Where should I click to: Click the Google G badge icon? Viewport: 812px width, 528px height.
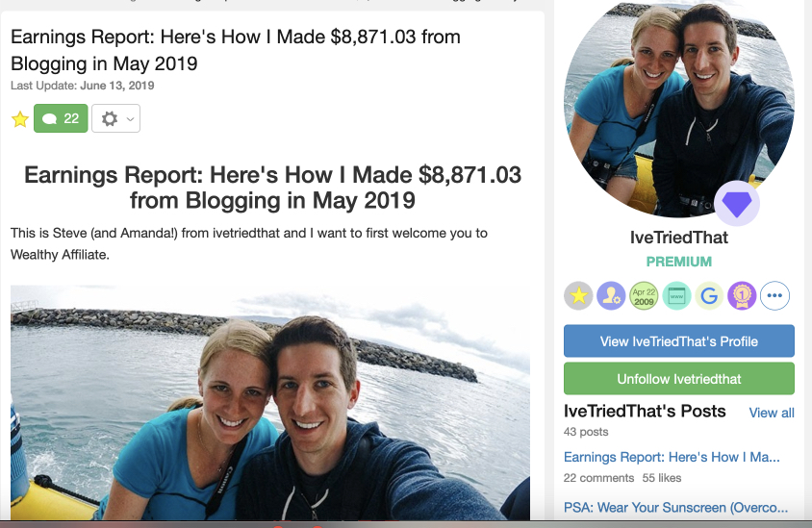709,296
